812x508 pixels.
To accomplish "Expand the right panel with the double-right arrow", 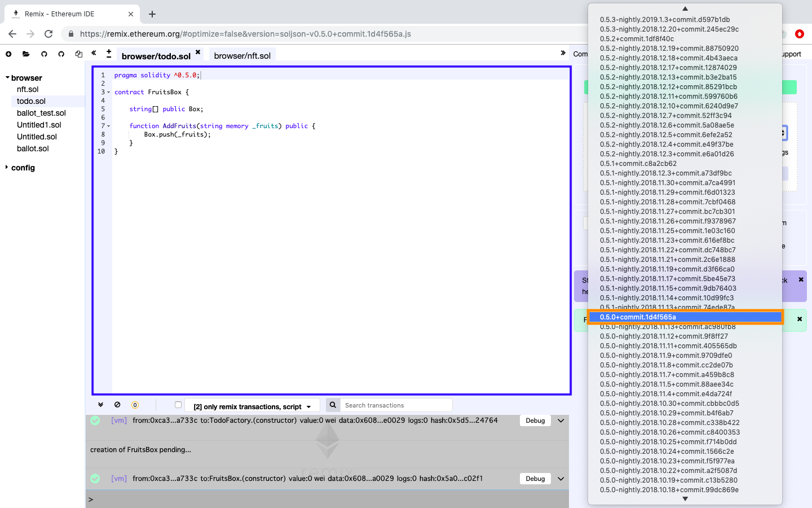I will tap(563, 53).
